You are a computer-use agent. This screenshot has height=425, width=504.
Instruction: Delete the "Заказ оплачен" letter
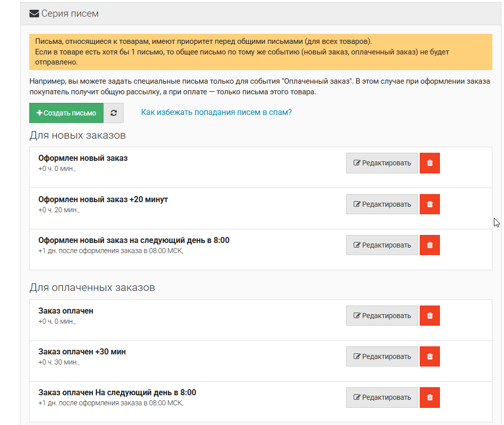pos(429,316)
